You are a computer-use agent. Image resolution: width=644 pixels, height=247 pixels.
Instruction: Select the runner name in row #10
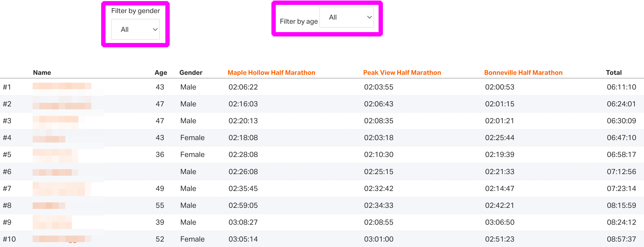pos(62,239)
